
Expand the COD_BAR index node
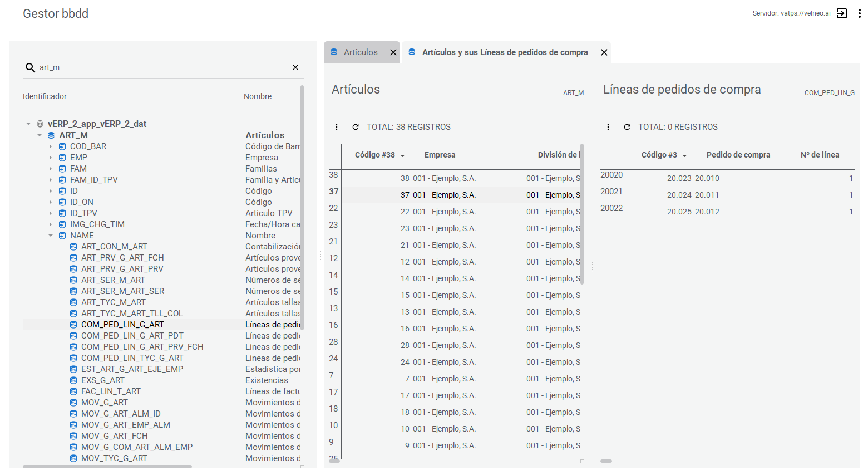(x=51, y=146)
